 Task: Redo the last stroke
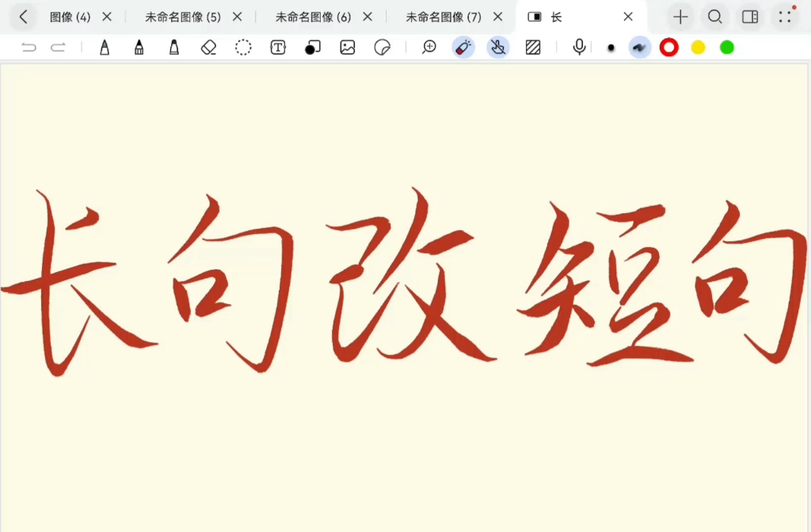pyautogui.click(x=58, y=47)
